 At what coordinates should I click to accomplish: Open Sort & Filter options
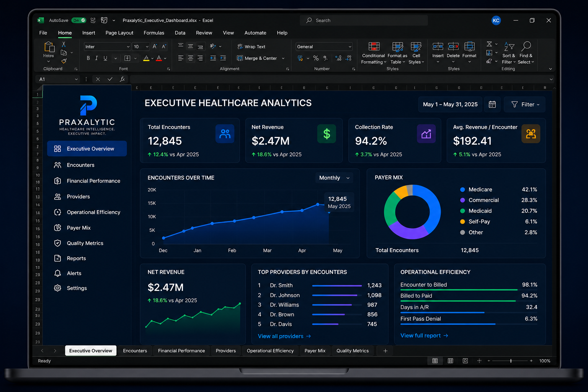coord(509,53)
